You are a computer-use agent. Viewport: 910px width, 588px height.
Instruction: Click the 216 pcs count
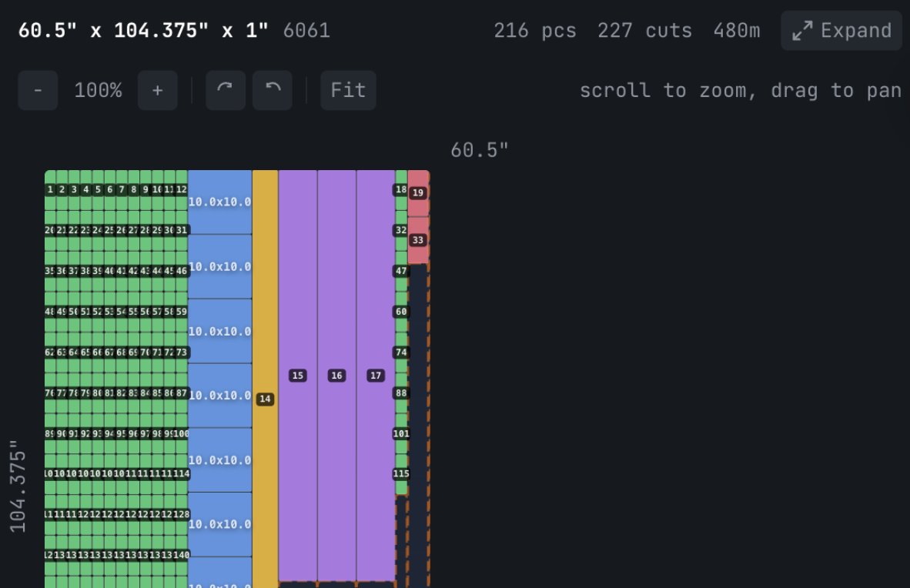(x=535, y=30)
